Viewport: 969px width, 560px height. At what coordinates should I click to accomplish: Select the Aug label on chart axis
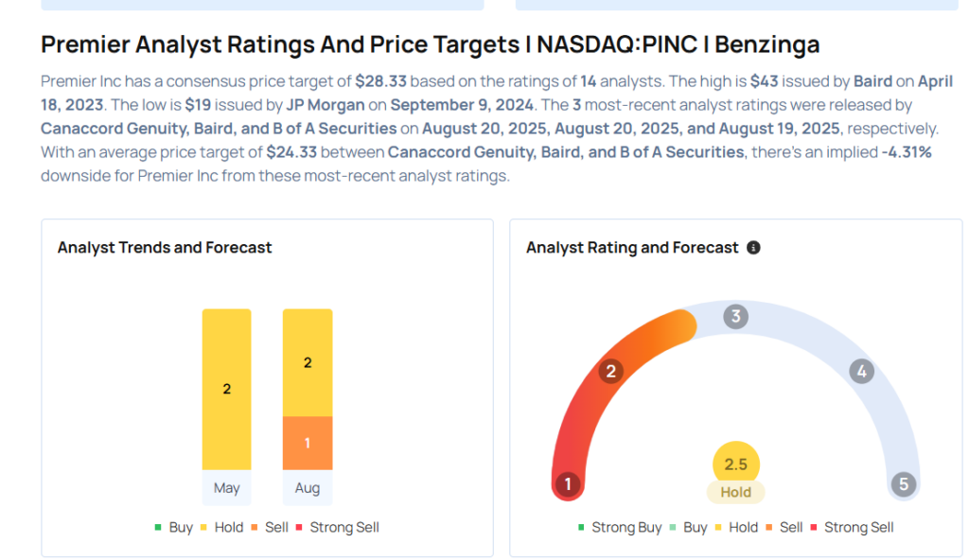(308, 488)
